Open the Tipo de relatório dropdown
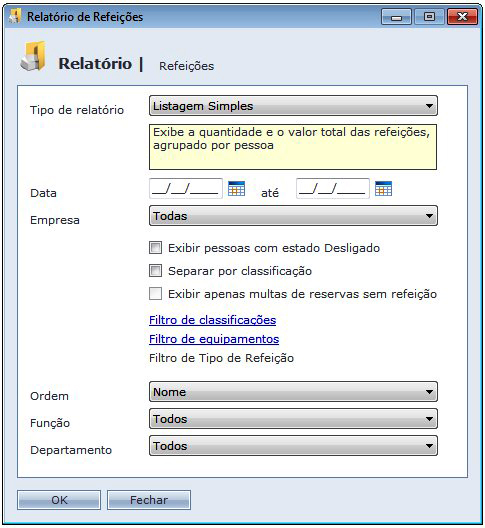 (x=293, y=106)
